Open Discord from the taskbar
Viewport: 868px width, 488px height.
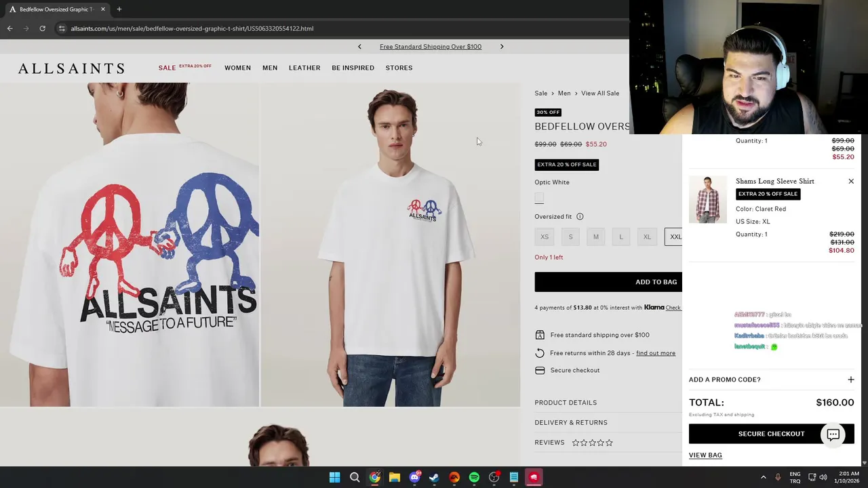point(414,477)
